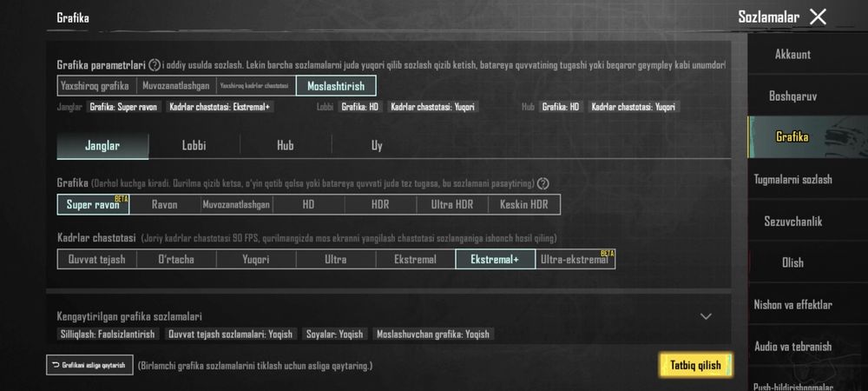
Task: Open the help icon after the Grafika description
Action: pyautogui.click(x=543, y=183)
